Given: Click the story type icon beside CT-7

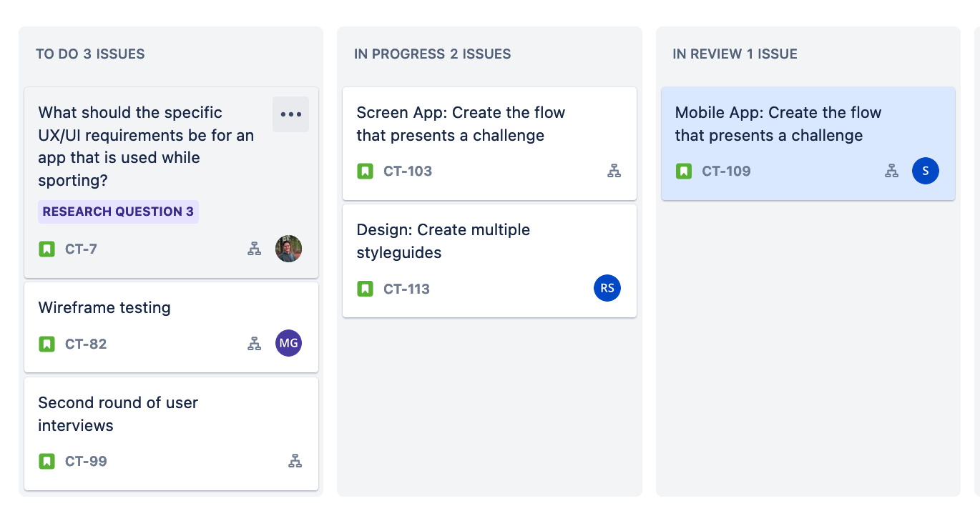Looking at the screenshot, I should 46,249.
